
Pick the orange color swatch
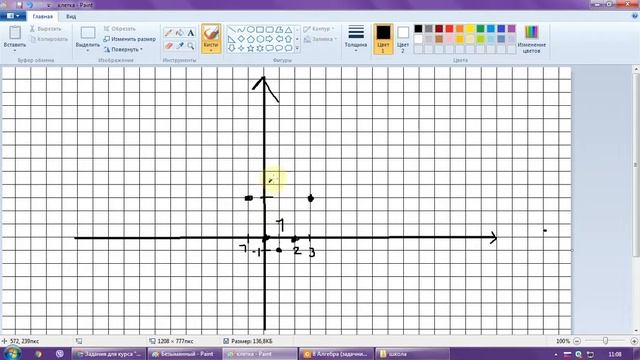[x=460, y=29]
